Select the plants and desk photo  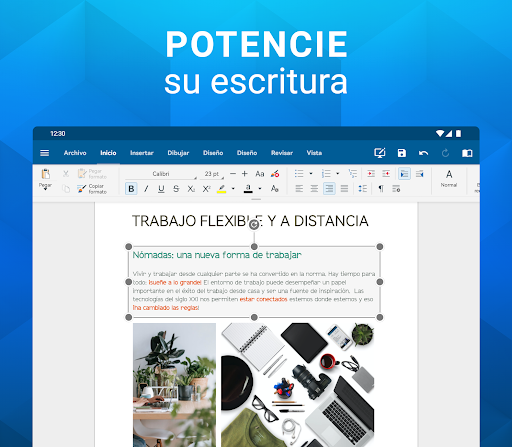click(x=174, y=385)
